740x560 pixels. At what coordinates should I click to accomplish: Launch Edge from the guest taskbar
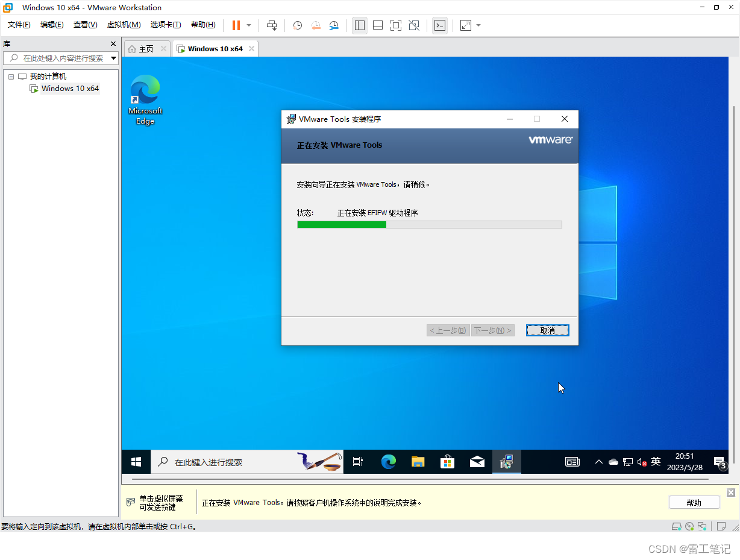click(x=389, y=462)
